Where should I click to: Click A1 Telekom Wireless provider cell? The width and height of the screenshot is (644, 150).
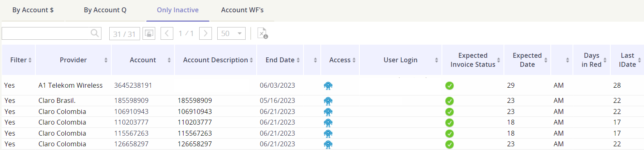tap(70, 85)
